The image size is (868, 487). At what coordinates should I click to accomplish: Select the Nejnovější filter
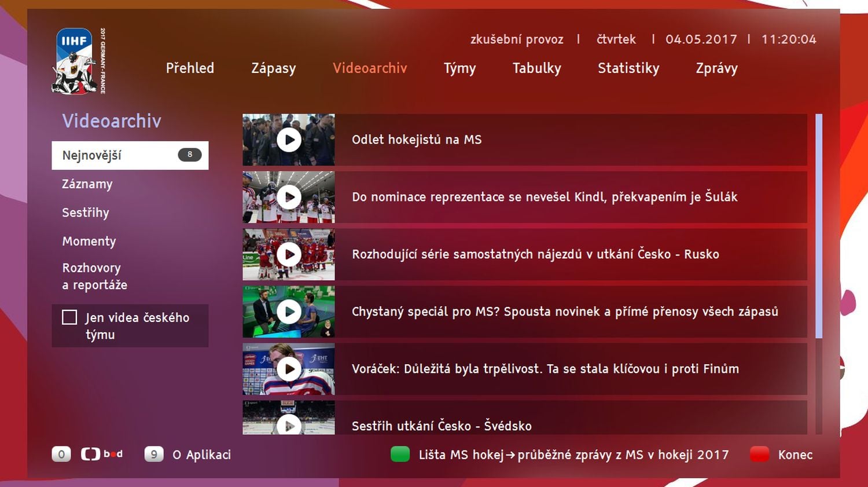click(130, 155)
